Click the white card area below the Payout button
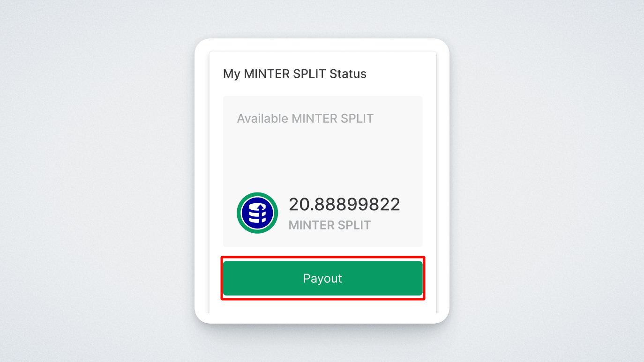Viewport: 644px width, 362px height. coord(322,306)
